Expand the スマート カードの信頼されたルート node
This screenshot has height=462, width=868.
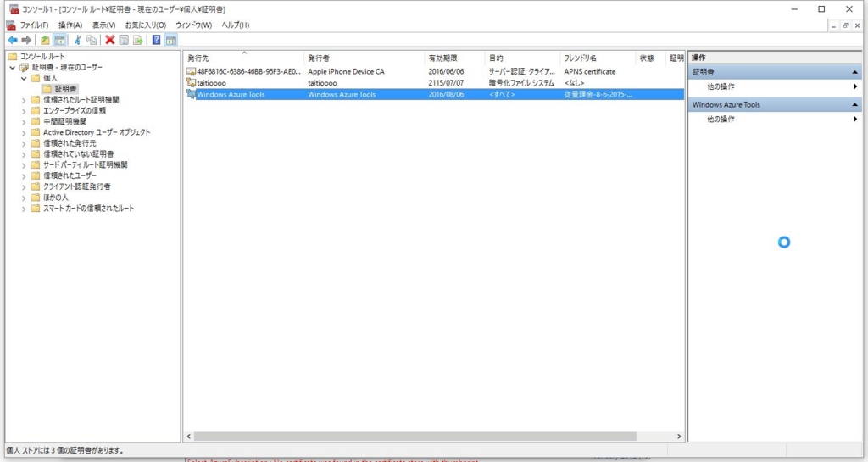click(24, 209)
